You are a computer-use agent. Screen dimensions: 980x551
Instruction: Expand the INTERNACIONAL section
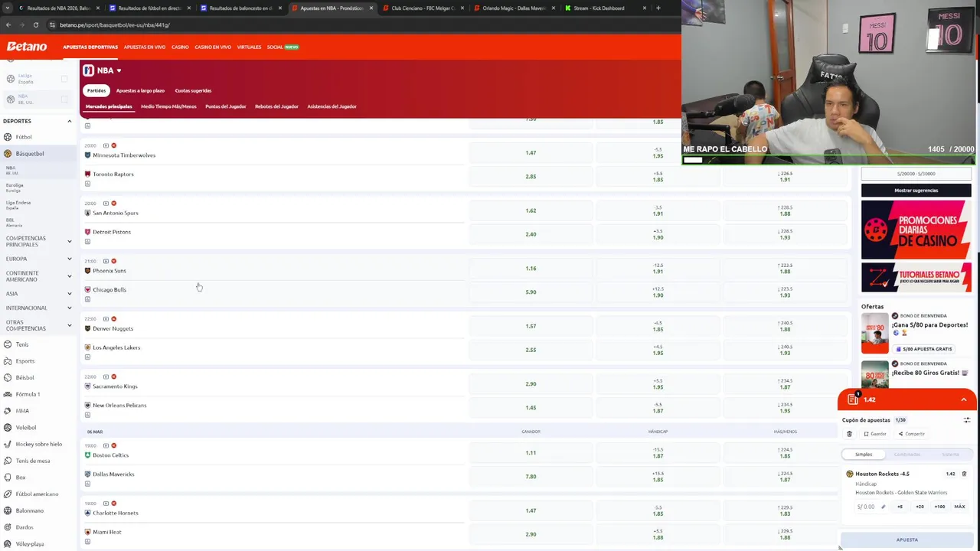[69, 308]
